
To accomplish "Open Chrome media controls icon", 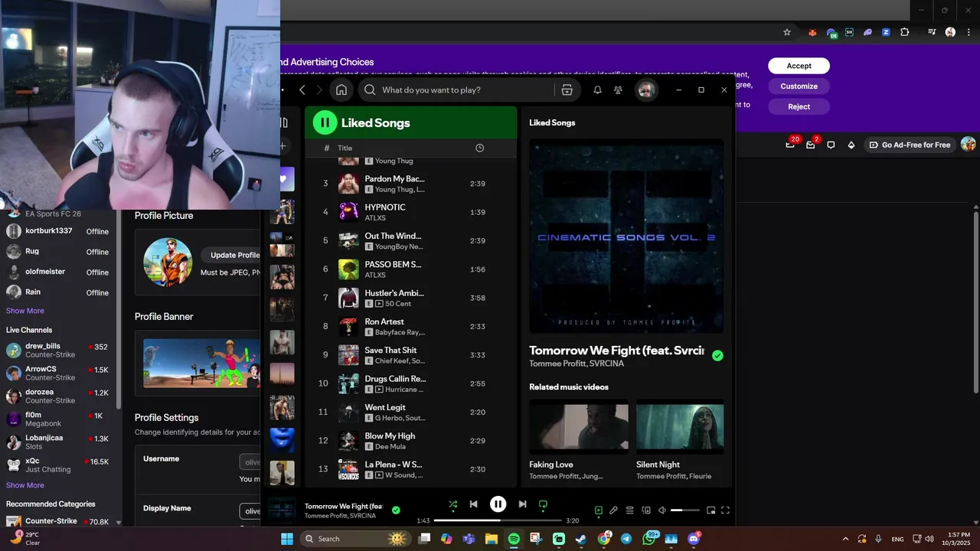I will click(932, 32).
